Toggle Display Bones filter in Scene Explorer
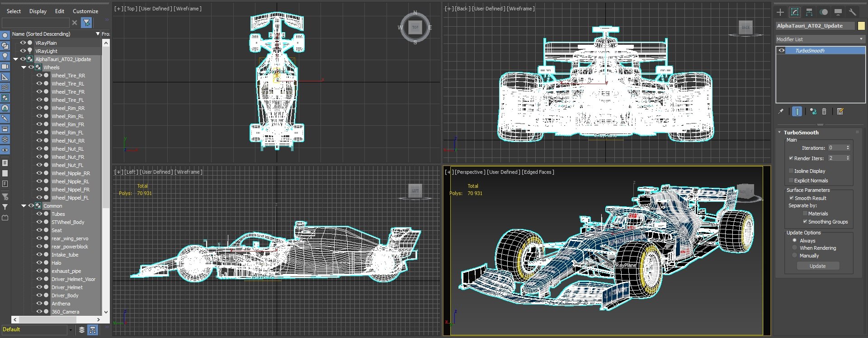 (5, 119)
